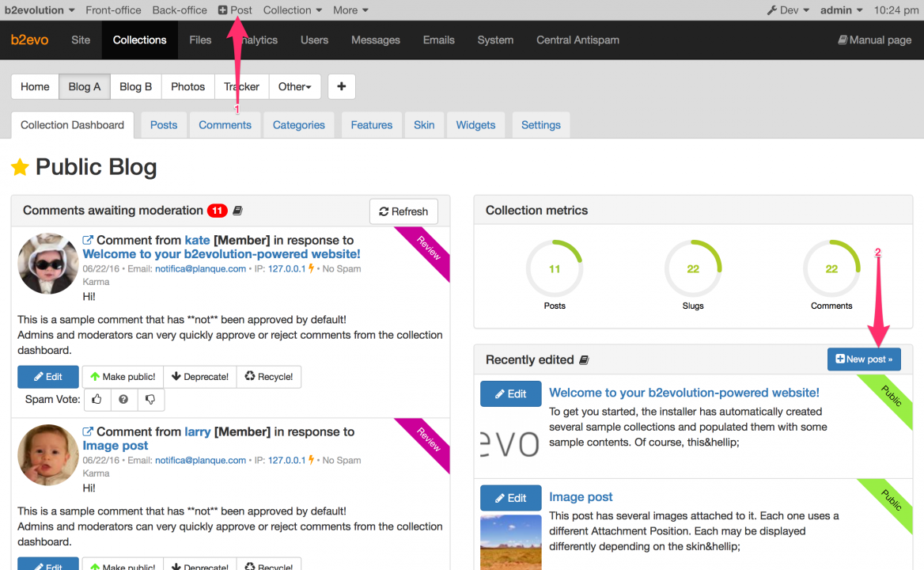Open the Manual page link
Viewport: 924px width, 570px height.
(x=874, y=40)
